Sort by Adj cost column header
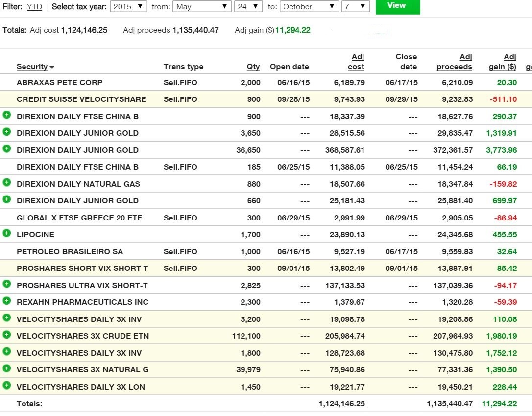 [x=356, y=62]
